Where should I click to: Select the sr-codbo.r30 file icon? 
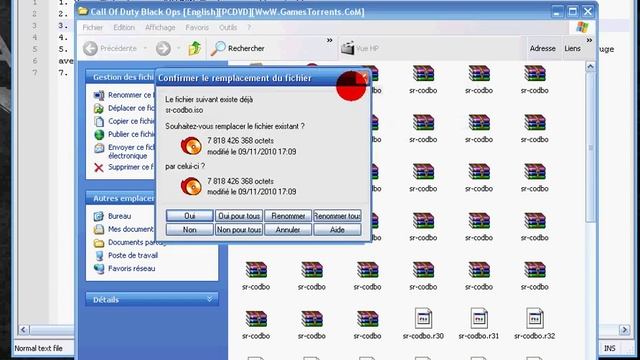point(423,318)
